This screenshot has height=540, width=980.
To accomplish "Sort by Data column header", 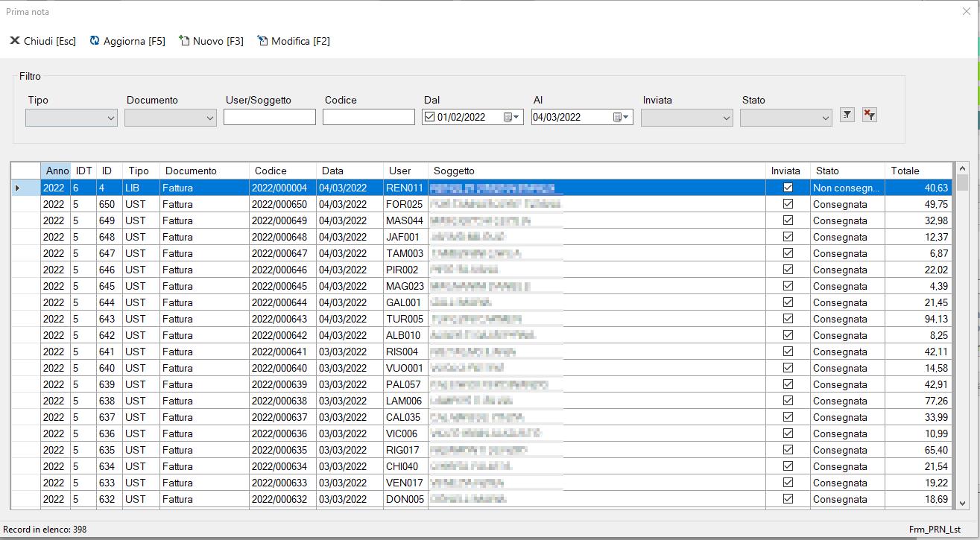I will pos(350,171).
